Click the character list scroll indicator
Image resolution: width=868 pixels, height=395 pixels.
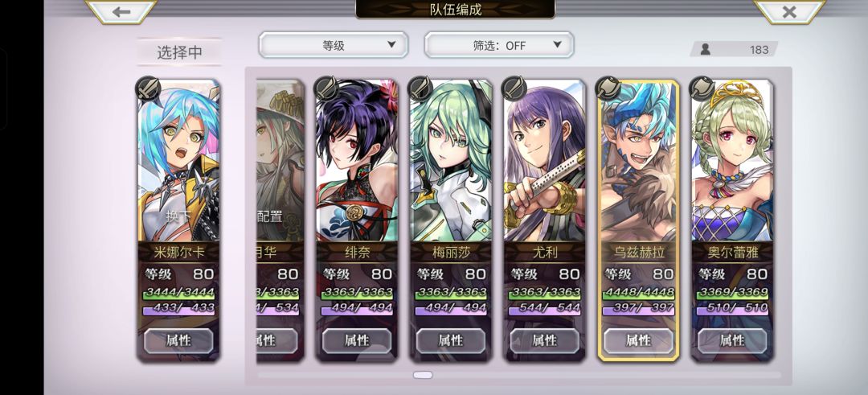(x=423, y=375)
